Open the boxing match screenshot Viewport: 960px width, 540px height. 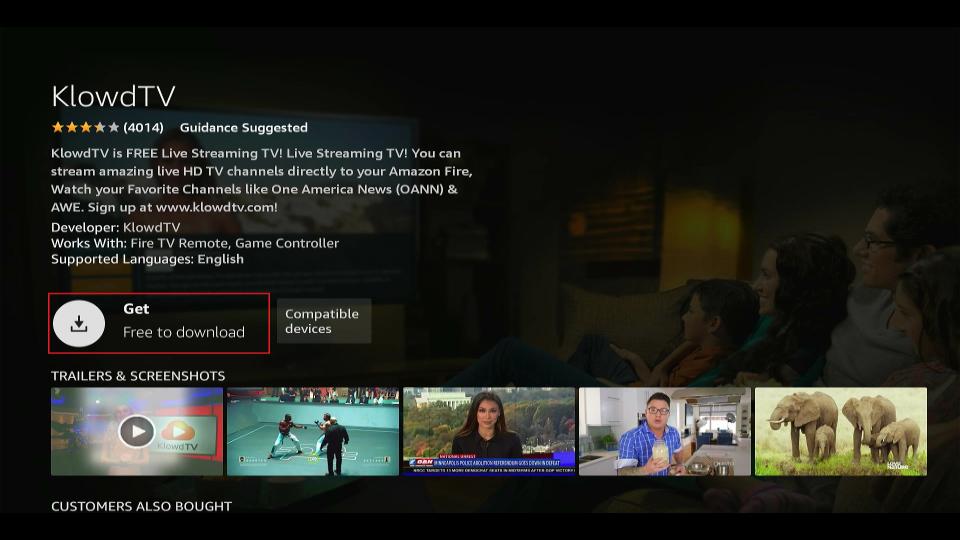pyautogui.click(x=313, y=432)
